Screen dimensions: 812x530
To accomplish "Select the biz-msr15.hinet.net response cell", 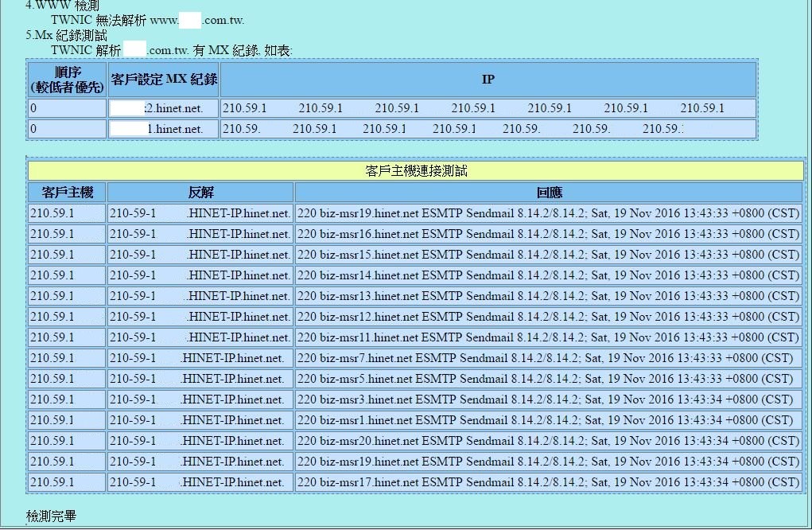I will click(549, 255).
